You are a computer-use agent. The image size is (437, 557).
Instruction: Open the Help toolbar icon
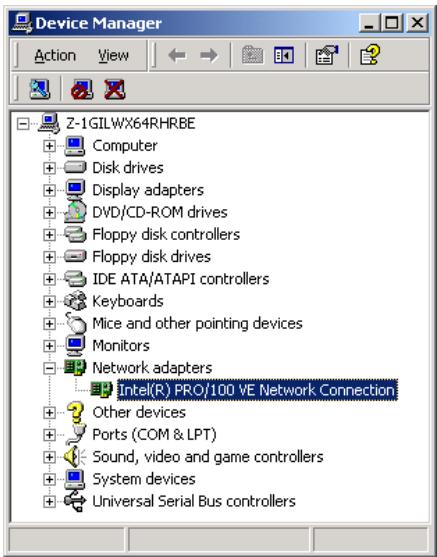tap(369, 55)
